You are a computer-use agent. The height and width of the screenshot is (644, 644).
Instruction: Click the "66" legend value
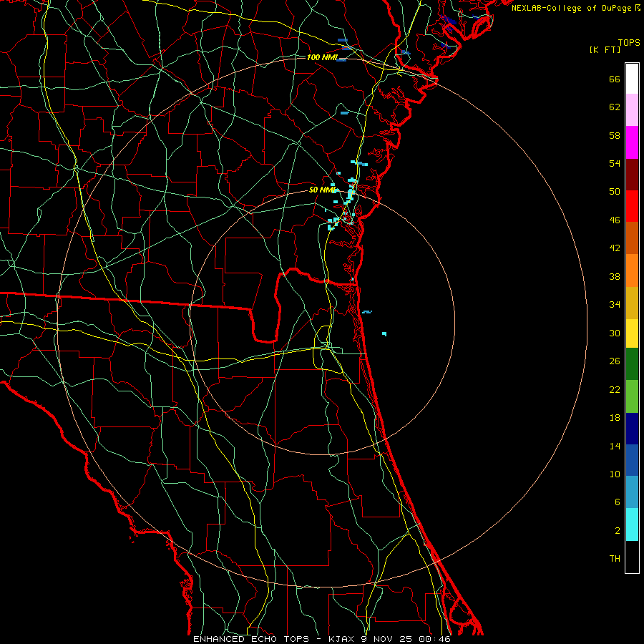click(615, 79)
